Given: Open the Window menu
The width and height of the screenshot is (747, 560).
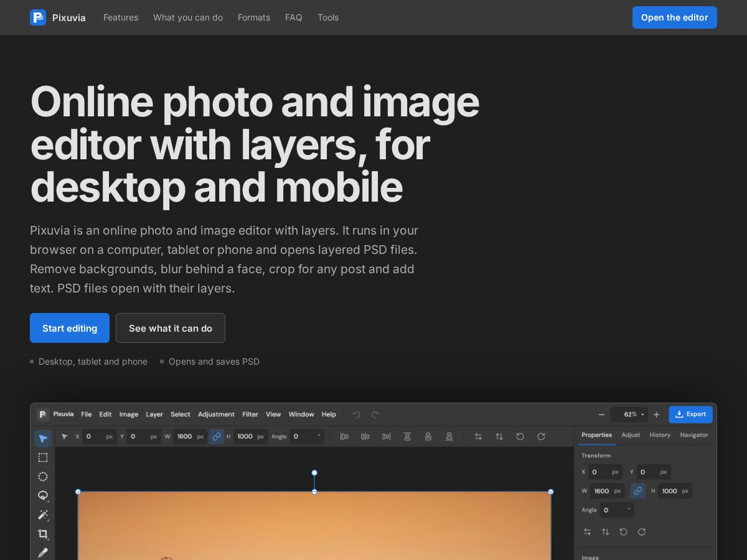Looking at the screenshot, I should point(301,414).
